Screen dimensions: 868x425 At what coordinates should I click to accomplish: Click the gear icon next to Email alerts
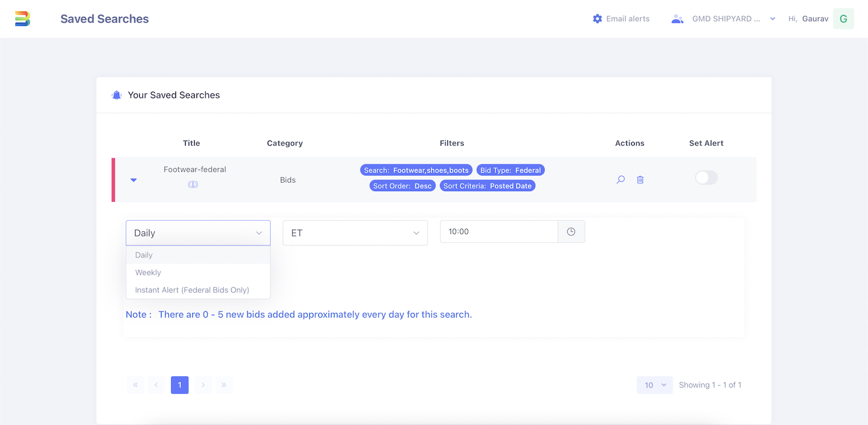pos(596,18)
